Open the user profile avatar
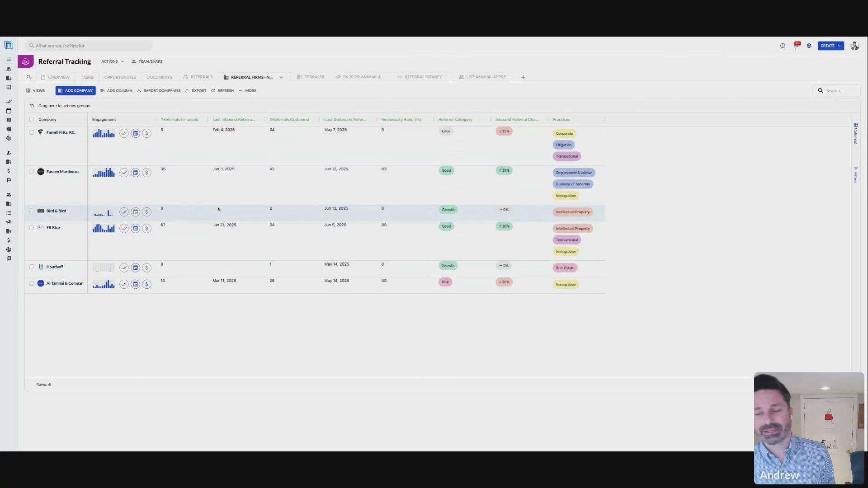Screen dimensions: 868x488 854,46
